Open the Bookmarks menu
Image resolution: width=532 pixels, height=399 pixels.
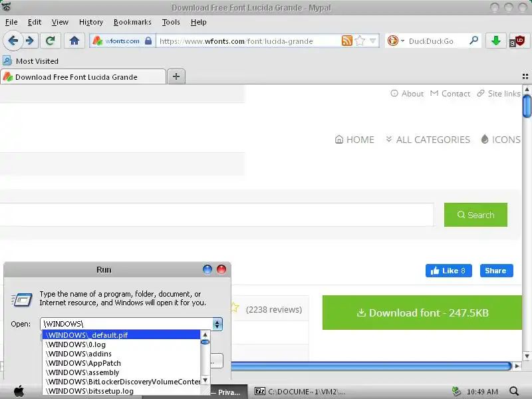pyautogui.click(x=132, y=22)
